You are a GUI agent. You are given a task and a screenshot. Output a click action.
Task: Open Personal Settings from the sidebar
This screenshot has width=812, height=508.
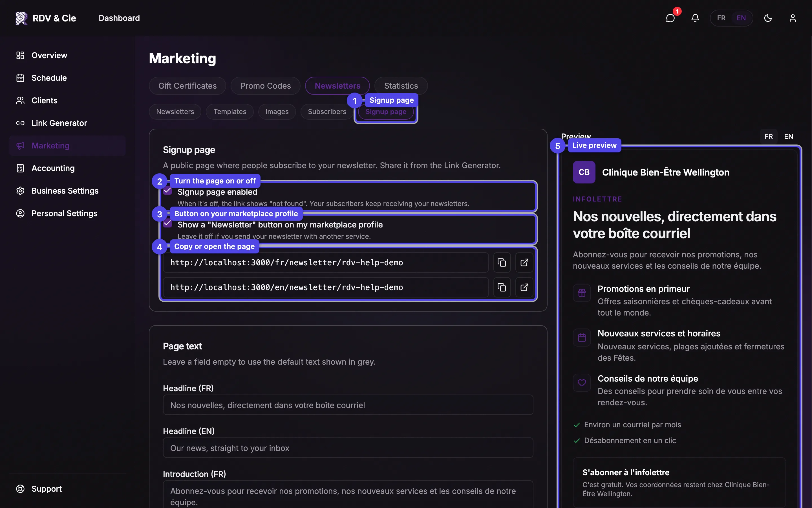67,213
